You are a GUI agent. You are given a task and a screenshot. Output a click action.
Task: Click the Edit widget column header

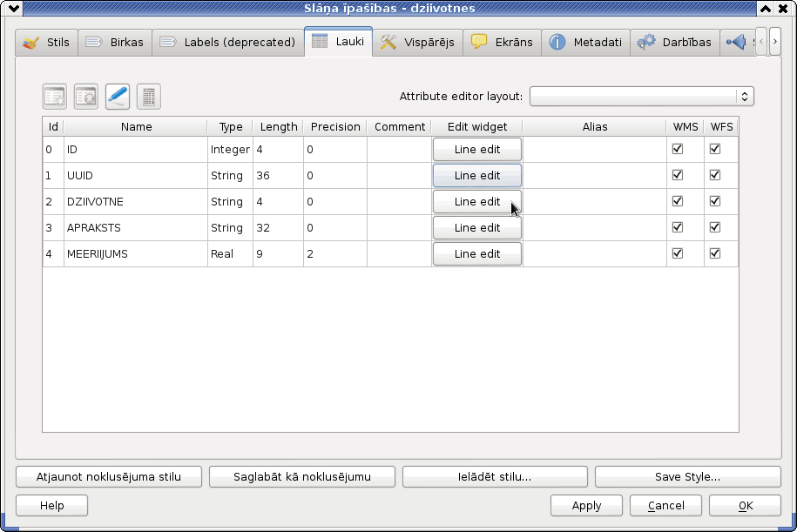pyautogui.click(x=477, y=127)
